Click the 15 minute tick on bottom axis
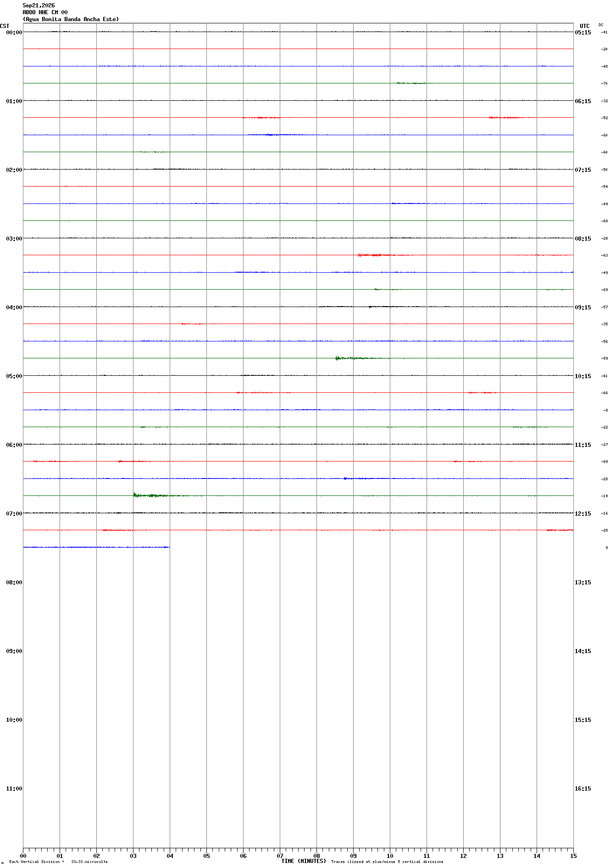Viewport: 610px width, 868px height. pyautogui.click(x=573, y=856)
